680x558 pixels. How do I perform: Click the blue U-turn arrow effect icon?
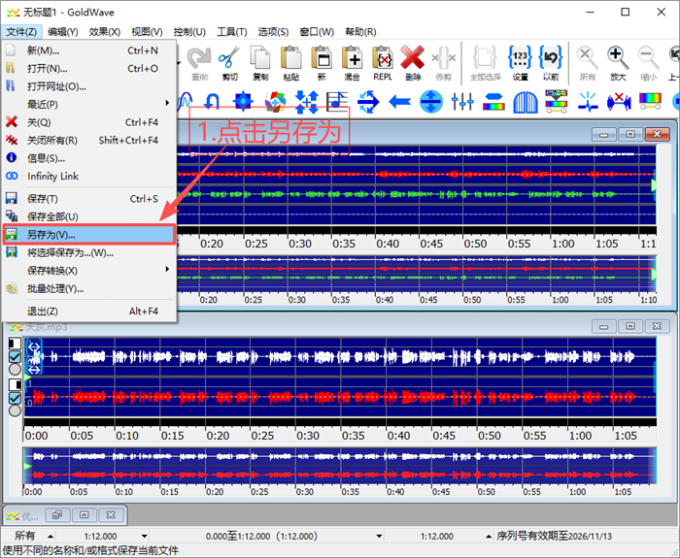[x=212, y=102]
